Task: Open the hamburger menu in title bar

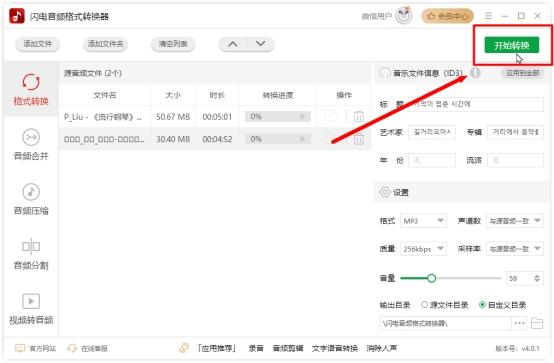Action: coord(488,16)
